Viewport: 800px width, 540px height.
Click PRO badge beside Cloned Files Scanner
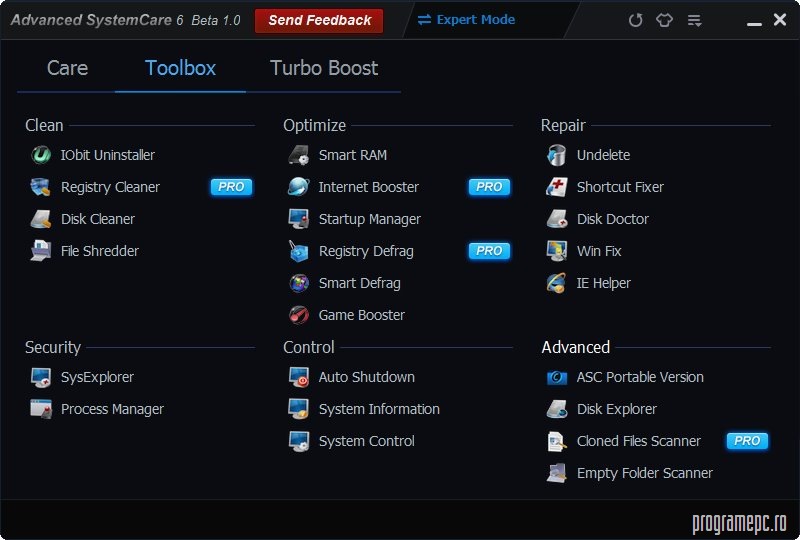(x=747, y=441)
